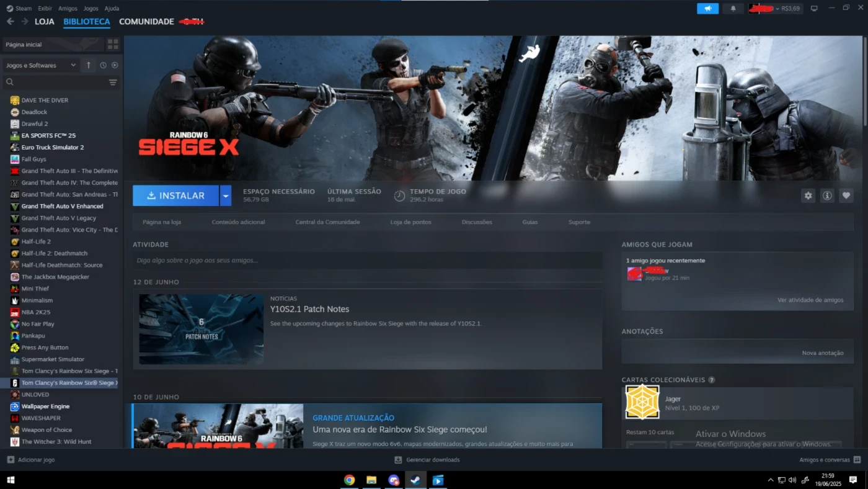Open Windows Start menu

(11, 480)
